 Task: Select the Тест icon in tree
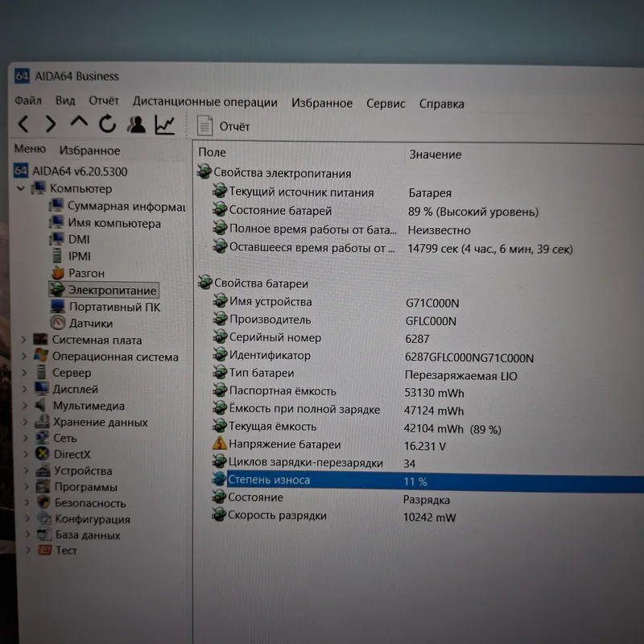(44, 550)
